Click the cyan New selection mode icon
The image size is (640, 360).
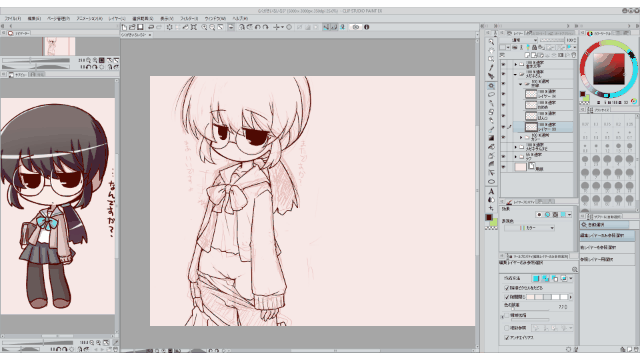(x=536, y=279)
